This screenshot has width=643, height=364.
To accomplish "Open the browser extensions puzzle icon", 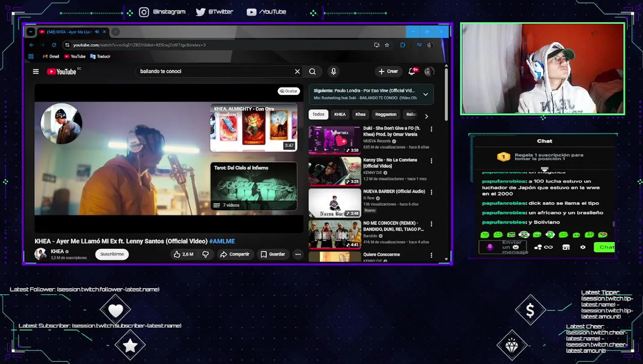I will tap(402, 45).
